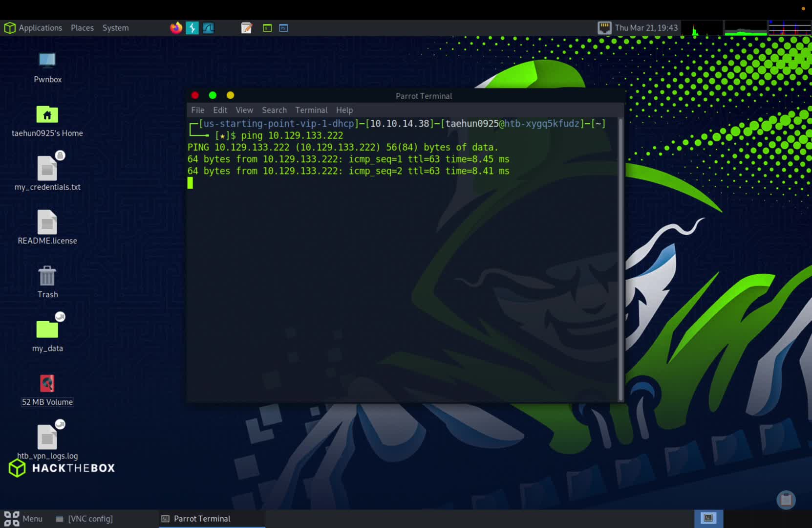Viewport: 812px width, 528px height.
Task: Select htb_vpn_logs.log file icon
Action: click(47, 440)
